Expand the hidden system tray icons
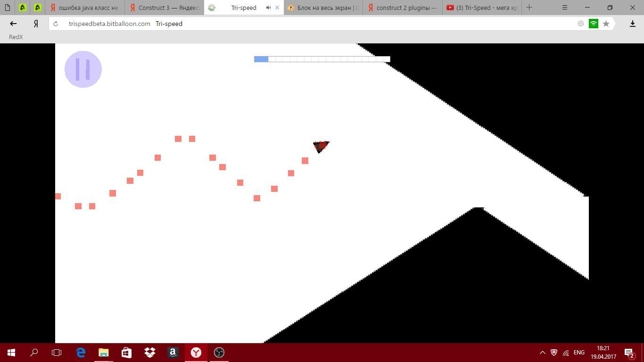 (x=543, y=353)
